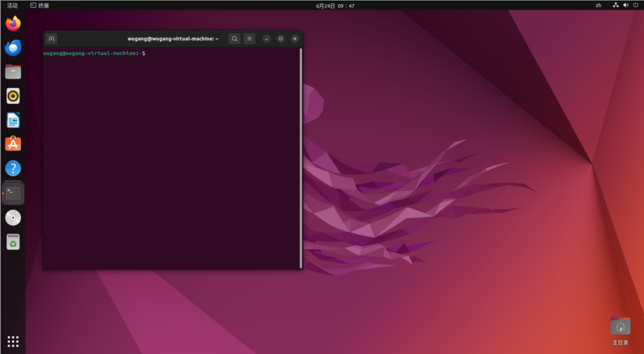Open Thunderbird mail from the dock
The width and height of the screenshot is (644, 354).
[x=13, y=48]
